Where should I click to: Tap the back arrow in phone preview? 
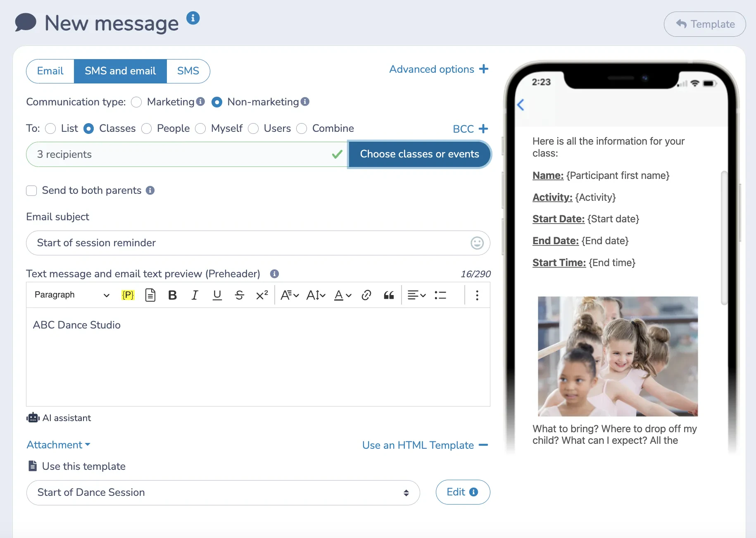tap(521, 105)
